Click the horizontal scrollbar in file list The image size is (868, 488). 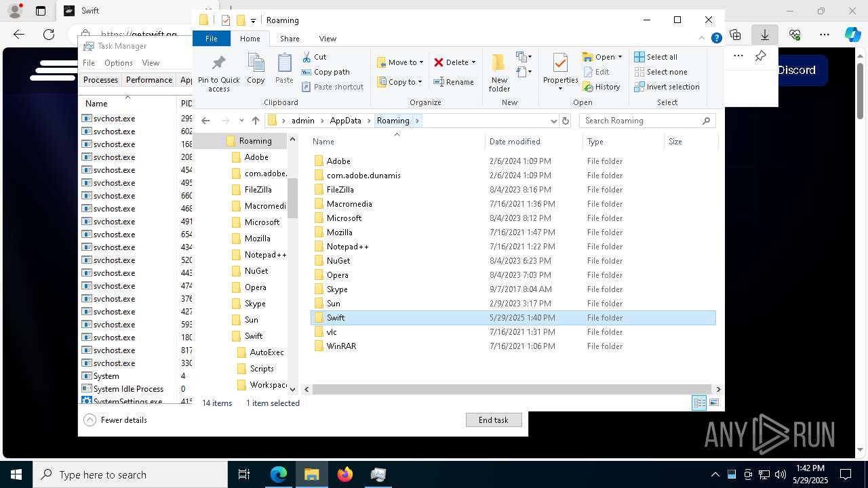[512, 389]
